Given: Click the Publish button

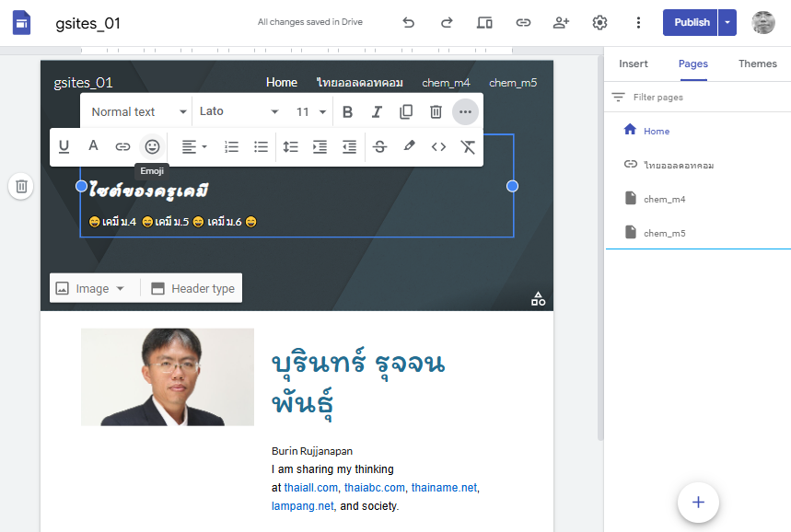Looking at the screenshot, I should [691, 23].
